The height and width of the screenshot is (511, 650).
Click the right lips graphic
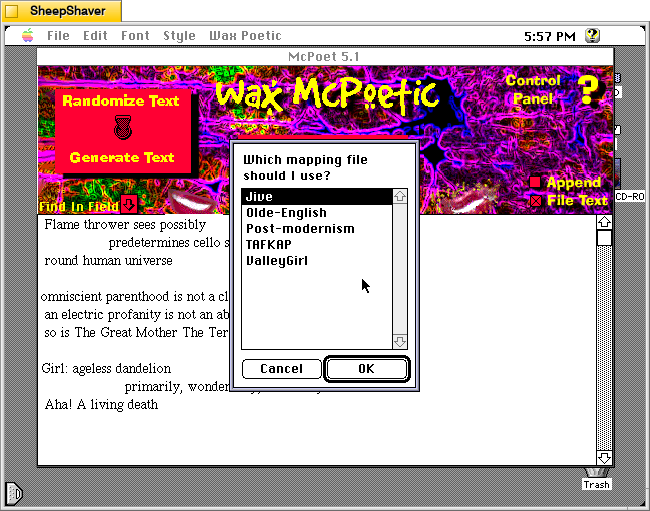tap(468, 201)
